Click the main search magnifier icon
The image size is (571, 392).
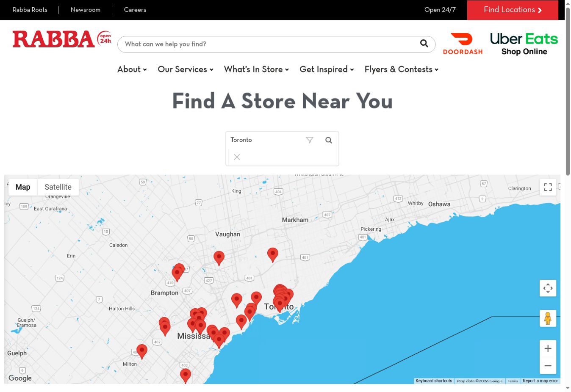tap(424, 44)
